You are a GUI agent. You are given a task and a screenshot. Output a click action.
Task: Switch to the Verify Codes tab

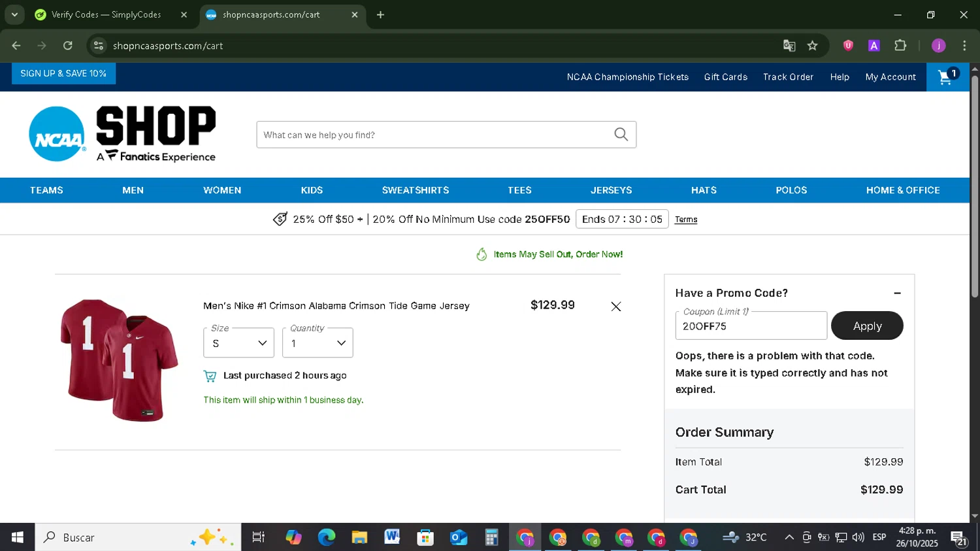(x=106, y=14)
